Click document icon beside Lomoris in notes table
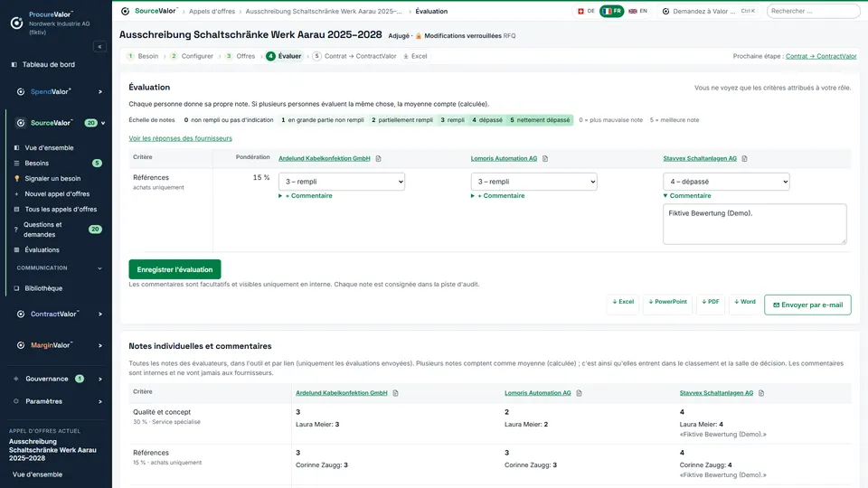This screenshot has height=488, width=868. click(x=579, y=393)
